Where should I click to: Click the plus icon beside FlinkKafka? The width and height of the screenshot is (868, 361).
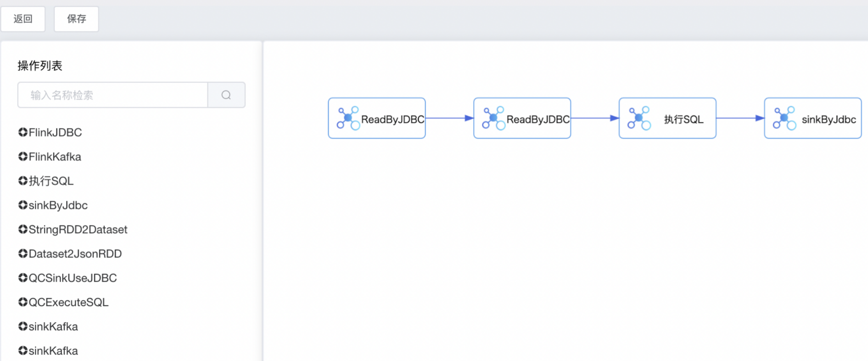23,157
